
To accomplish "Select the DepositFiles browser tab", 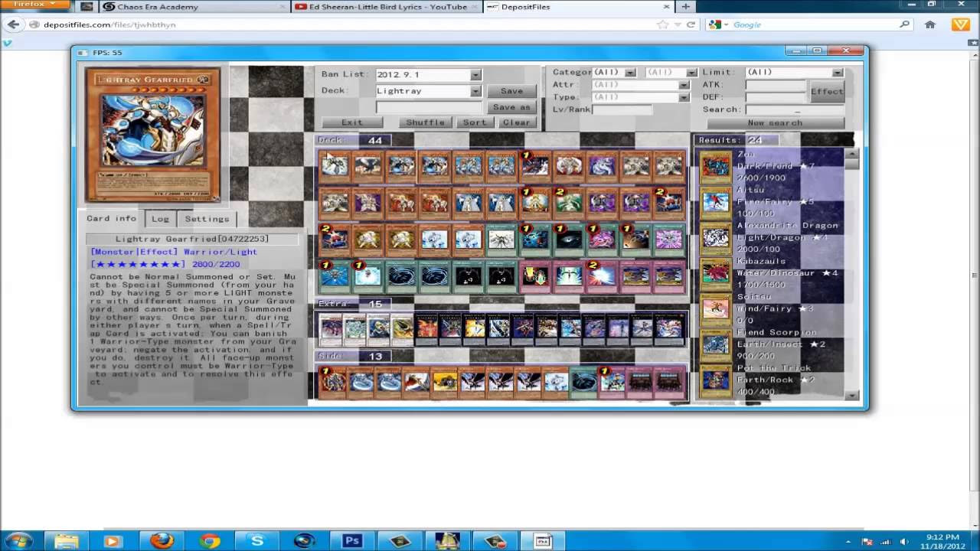I will [x=578, y=7].
